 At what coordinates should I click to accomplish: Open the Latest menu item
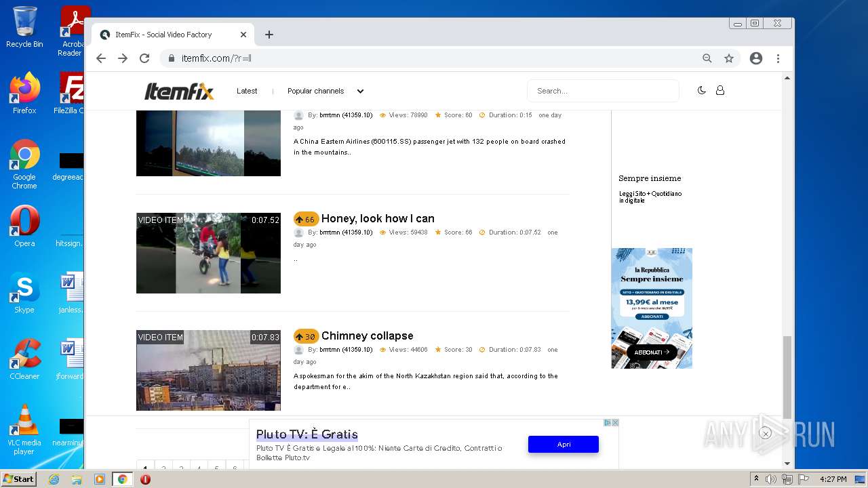pos(247,91)
